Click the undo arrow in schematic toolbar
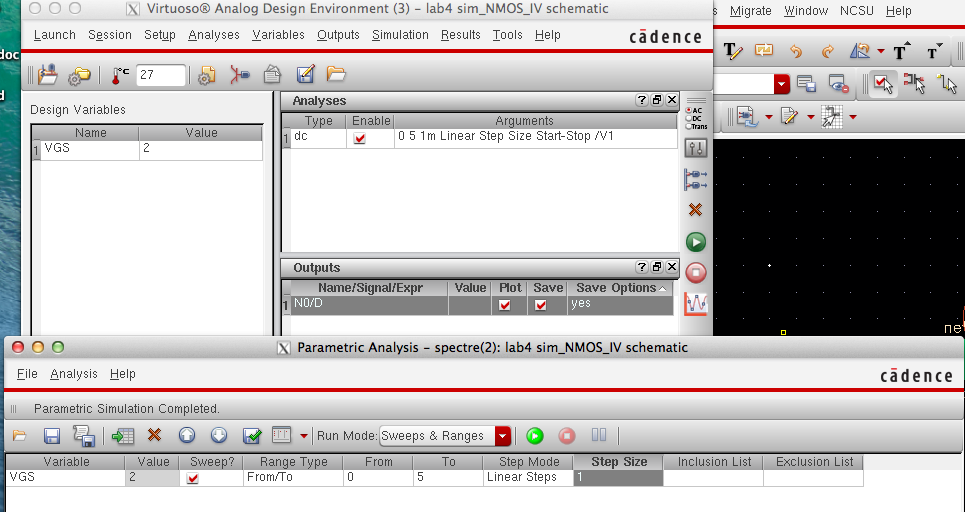The image size is (965, 512). click(796, 51)
